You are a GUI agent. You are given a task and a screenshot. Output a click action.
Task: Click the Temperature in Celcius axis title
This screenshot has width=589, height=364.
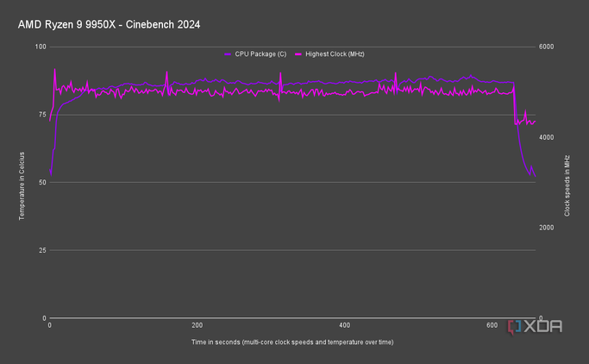(22, 186)
